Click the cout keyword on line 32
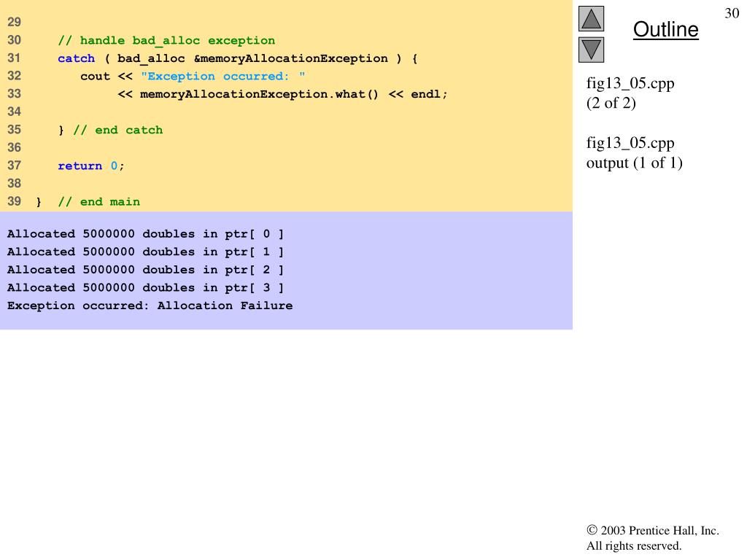Viewport: 747px width, 560px height. (95, 76)
